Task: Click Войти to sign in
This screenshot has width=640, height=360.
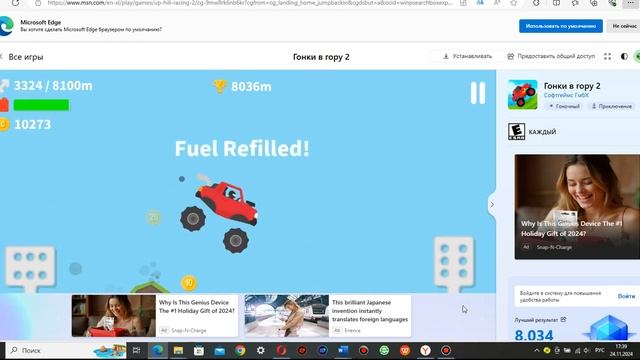Action: click(626, 296)
